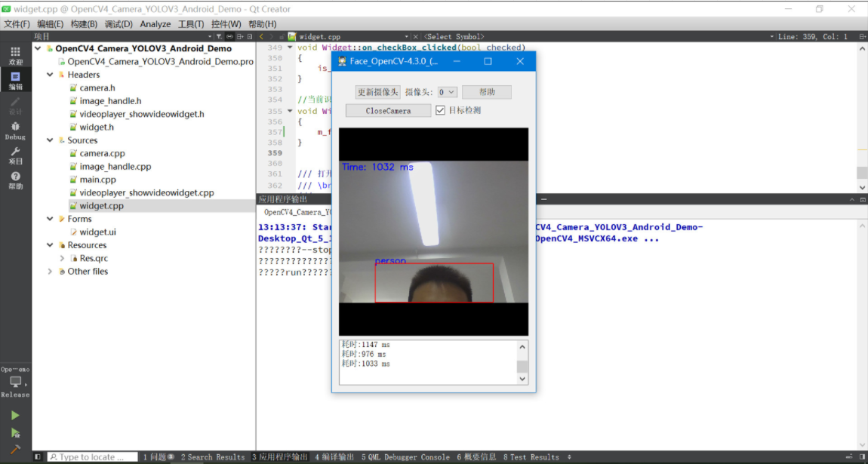Click inside the Type to locate field
The image size is (868, 464).
click(x=91, y=456)
